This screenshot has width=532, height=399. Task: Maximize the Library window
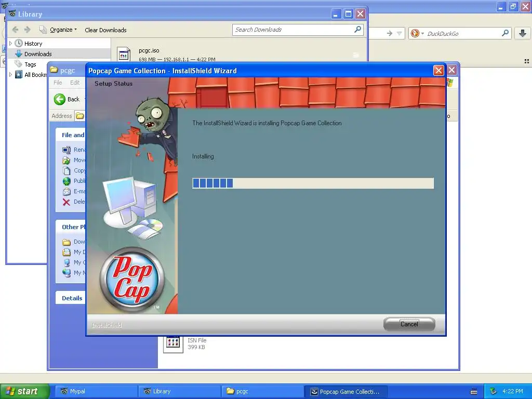pyautogui.click(x=348, y=14)
